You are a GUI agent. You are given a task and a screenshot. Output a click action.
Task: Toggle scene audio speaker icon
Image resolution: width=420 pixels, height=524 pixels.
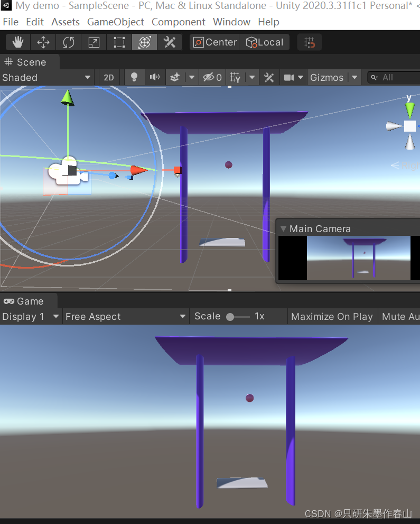coord(155,77)
